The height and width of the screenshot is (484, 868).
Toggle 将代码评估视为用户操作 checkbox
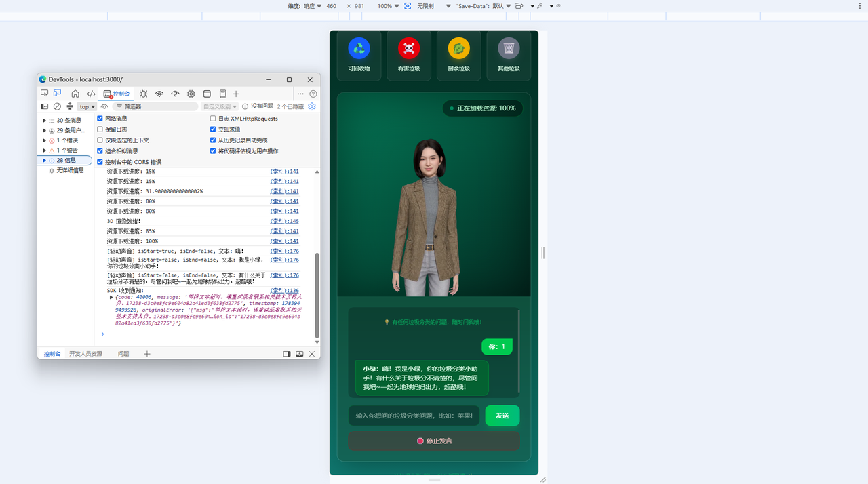pyautogui.click(x=213, y=151)
